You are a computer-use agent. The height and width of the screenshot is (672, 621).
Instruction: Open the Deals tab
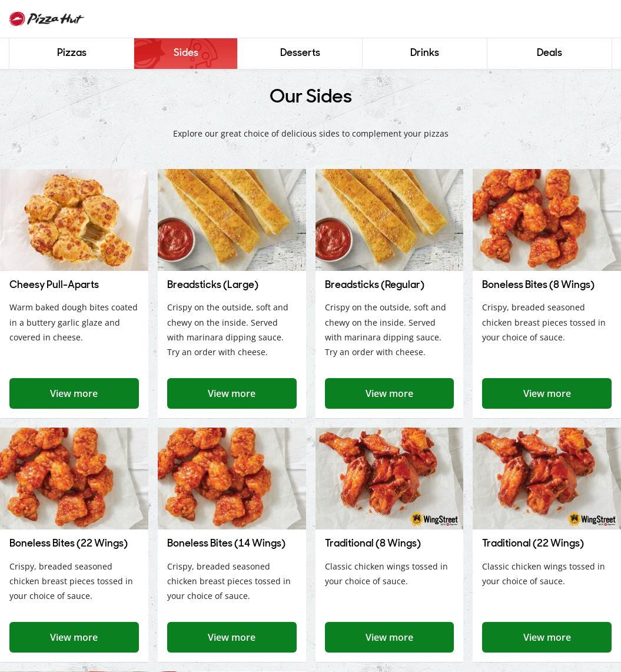tap(549, 53)
